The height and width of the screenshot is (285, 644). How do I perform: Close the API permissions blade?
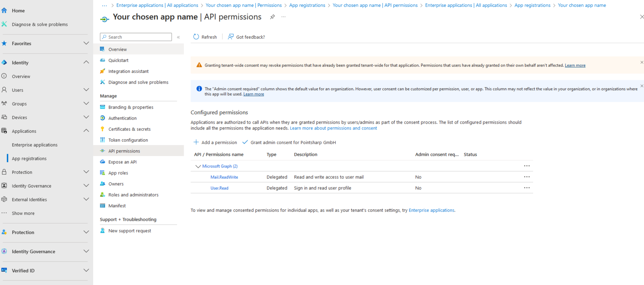pyautogui.click(x=642, y=17)
